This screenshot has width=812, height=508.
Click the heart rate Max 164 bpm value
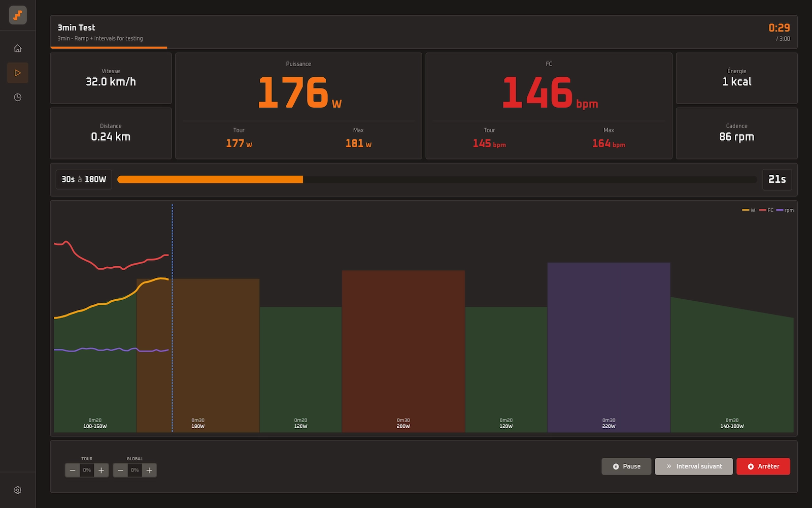(608, 144)
